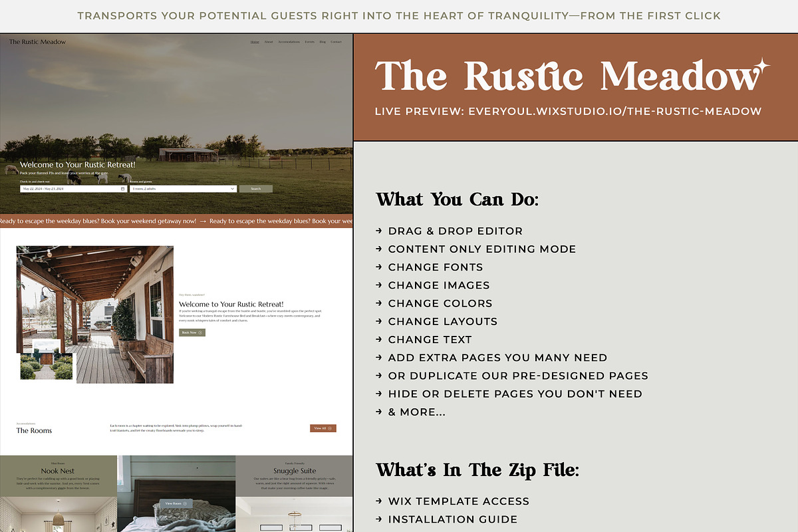798x532 pixels.
Task: Click the 'Change Layouts' list item
Action: [x=443, y=321]
